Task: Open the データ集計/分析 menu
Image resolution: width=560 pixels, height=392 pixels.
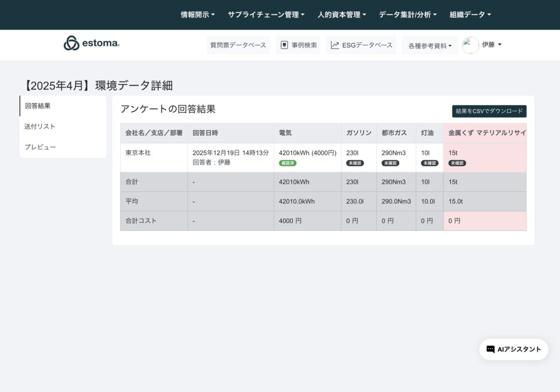Action: click(x=407, y=15)
